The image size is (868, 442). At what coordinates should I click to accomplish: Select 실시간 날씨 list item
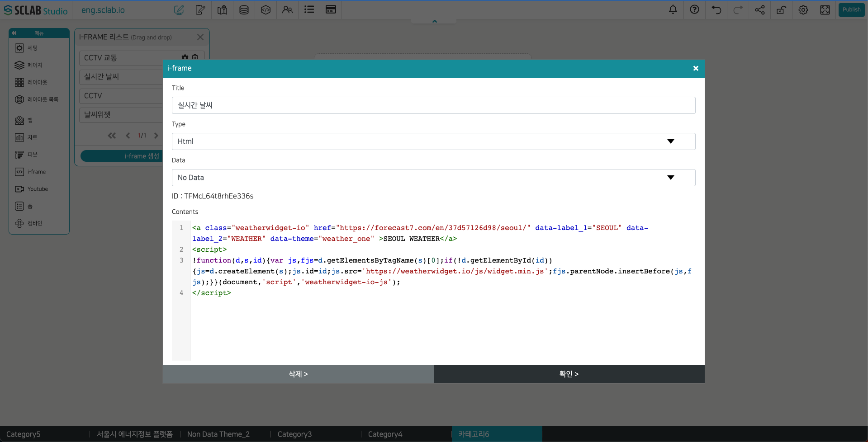point(121,77)
